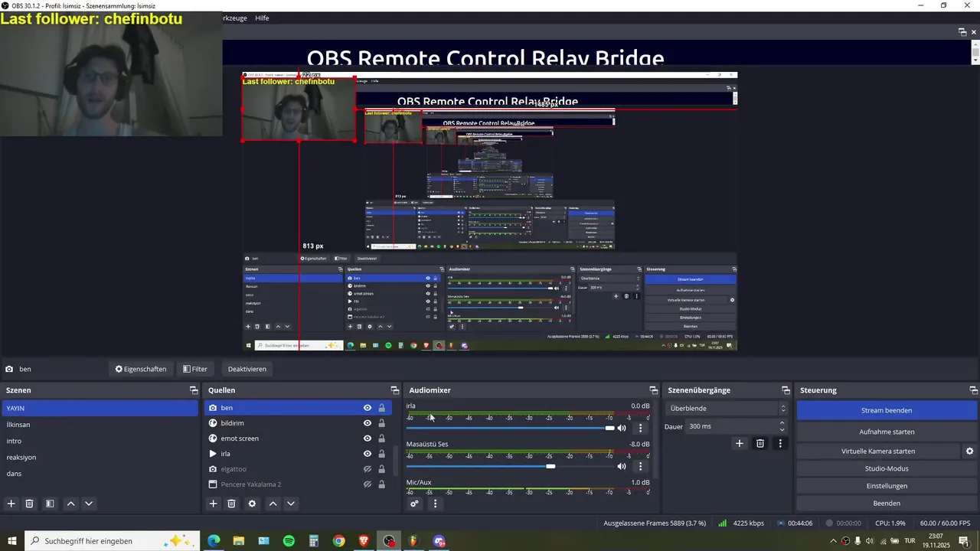
Task: Open Masaüstü Ses channel three-dot options
Action: coord(640,466)
